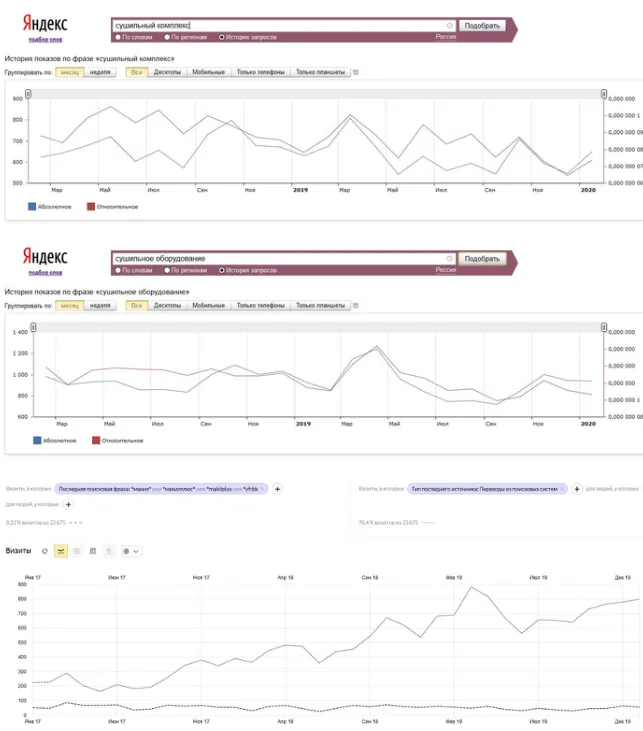Open 'подбор слов' link under the top Yandex logo

coord(45,40)
